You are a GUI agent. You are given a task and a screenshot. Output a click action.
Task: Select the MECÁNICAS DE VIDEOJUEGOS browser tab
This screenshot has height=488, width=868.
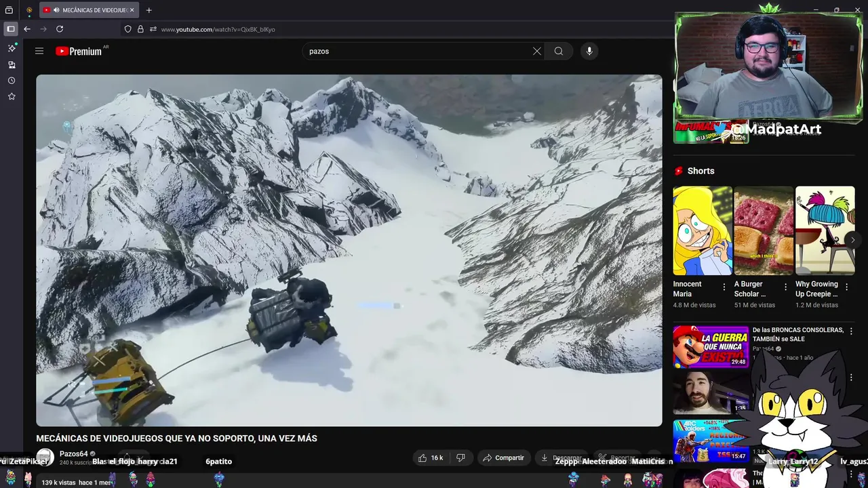pos(88,10)
